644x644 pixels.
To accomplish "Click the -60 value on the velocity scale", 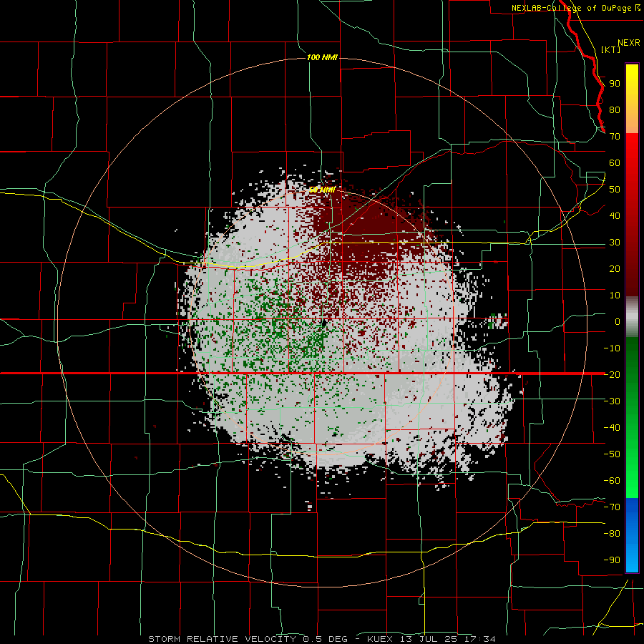I will click(612, 481).
